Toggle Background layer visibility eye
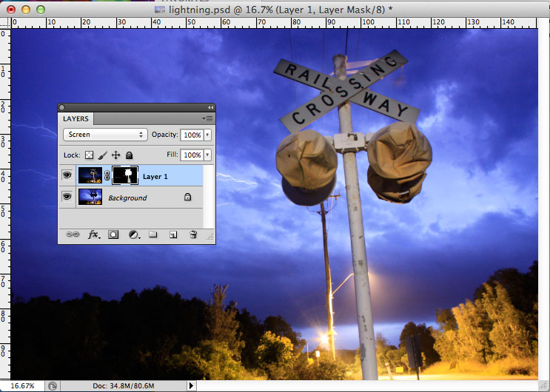Viewport: 550px width, 392px height. point(67,197)
